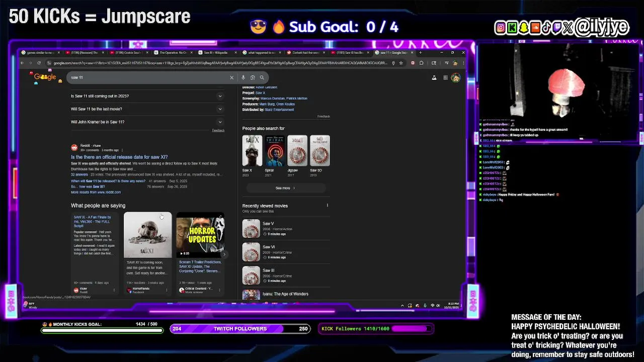644x362 pixels.
Task: Click the Oren Koules producer link
Action: pos(284,104)
